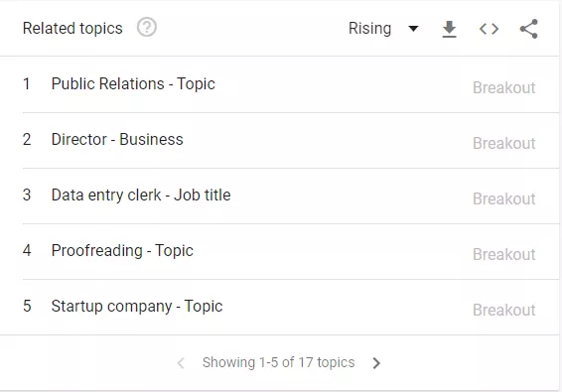
Task: Click Breakout value for Startup company
Action: click(x=504, y=310)
